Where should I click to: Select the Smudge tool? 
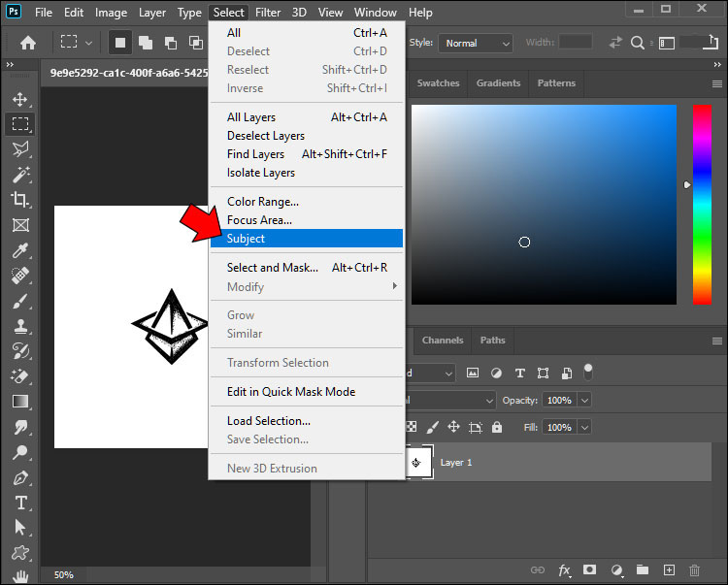tap(20, 427)
